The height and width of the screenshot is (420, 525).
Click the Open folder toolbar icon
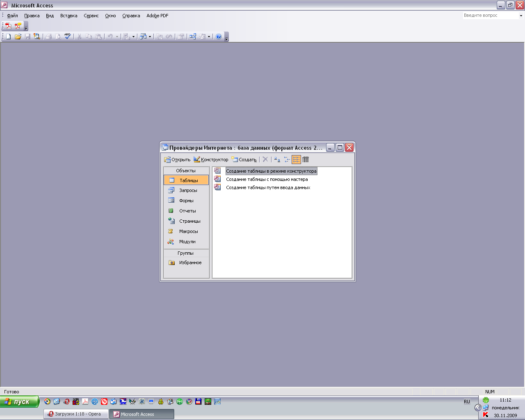(18, 37)
